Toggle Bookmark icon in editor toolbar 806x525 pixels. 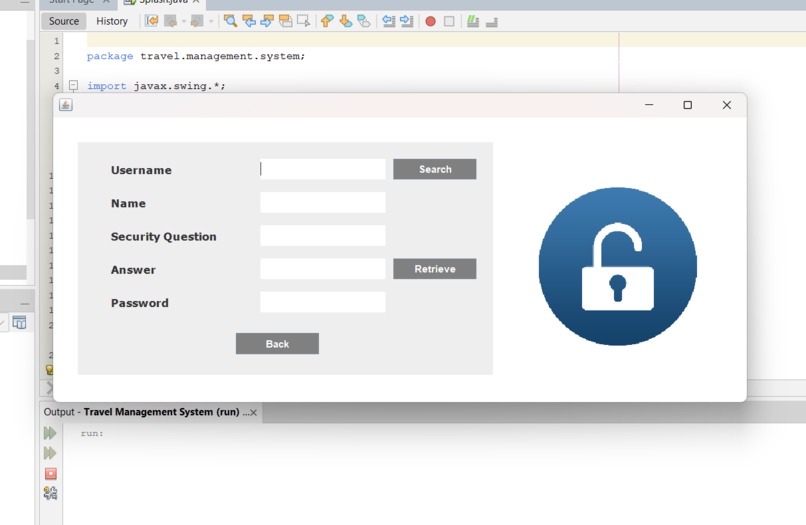click(x=363, y=21)
